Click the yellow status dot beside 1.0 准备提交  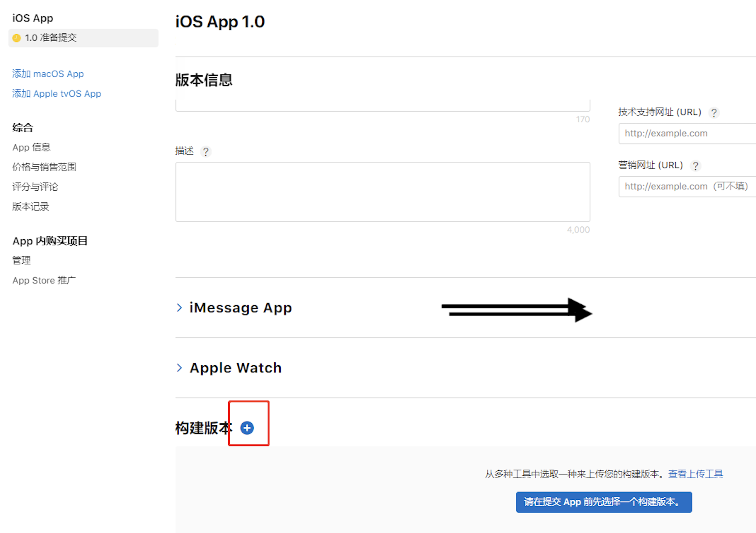pyautogui.click(x=16, y=38)
